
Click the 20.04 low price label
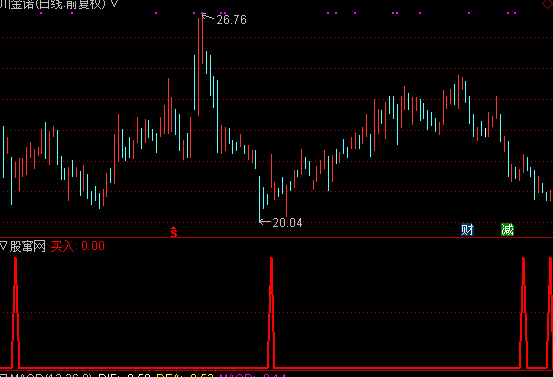[x=287, y=223]
